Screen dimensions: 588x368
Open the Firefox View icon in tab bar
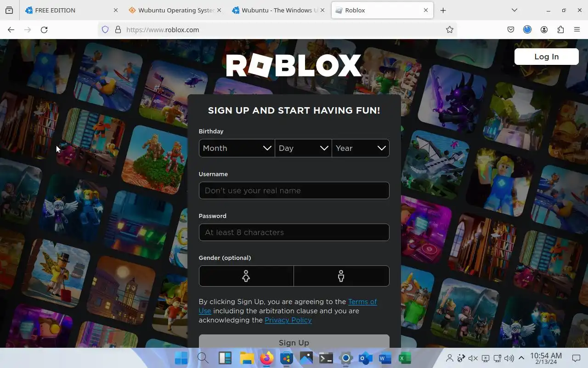(9, 10)
